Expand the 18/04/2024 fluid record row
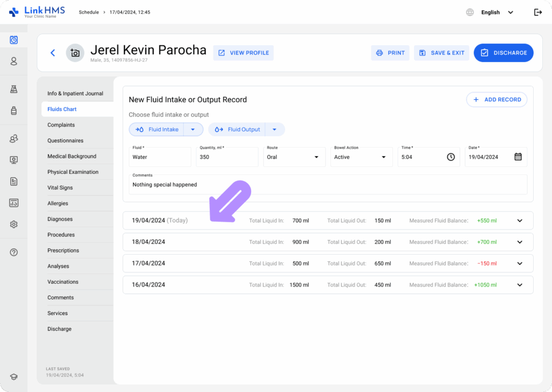552x392 pixels. [520, 242]
